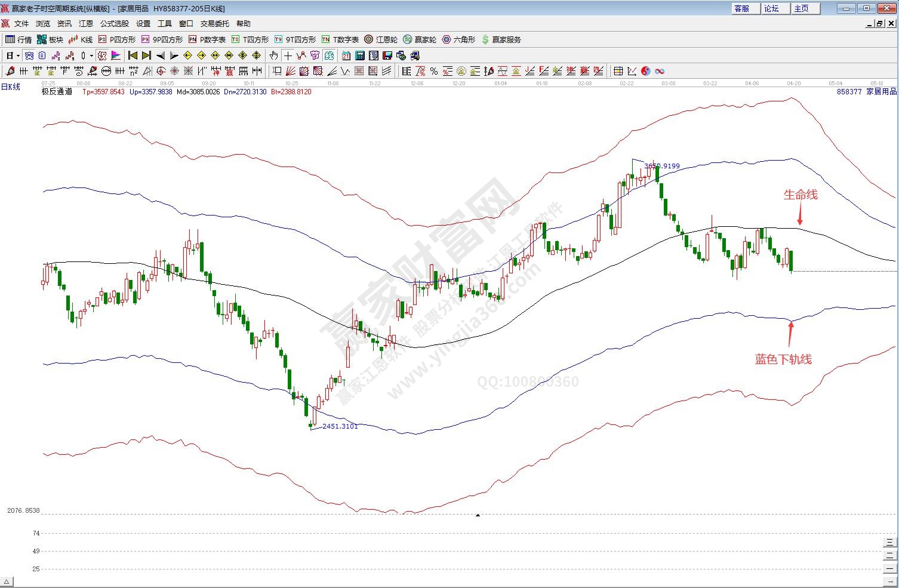Open the 江恩轮 (Gann wheel) tool
This screenshot has width=899, height=588.
pos(381,39)
